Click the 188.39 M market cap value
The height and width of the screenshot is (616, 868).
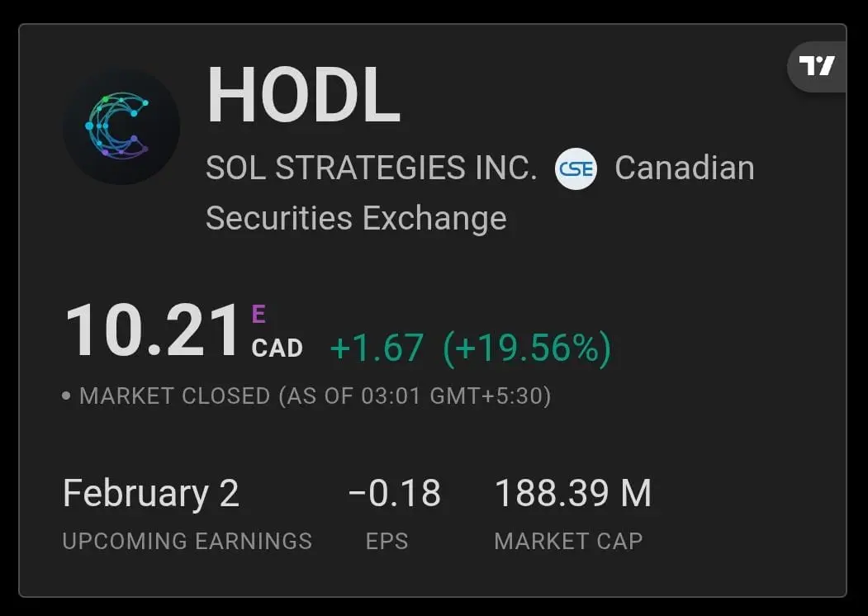point(573,493)
